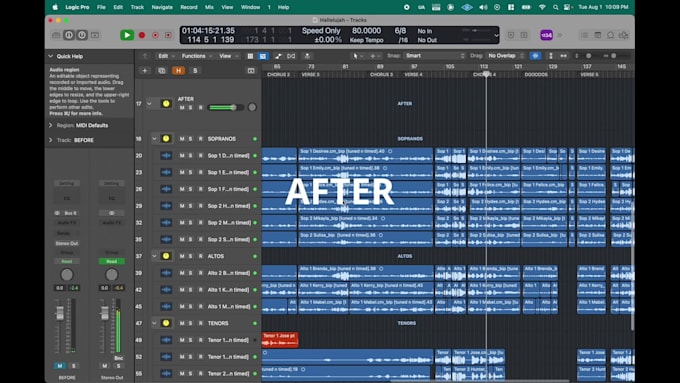Click the Alto 2 B track waveform icon
This screenshot has height=383, width=680.
tap(166, 273)
